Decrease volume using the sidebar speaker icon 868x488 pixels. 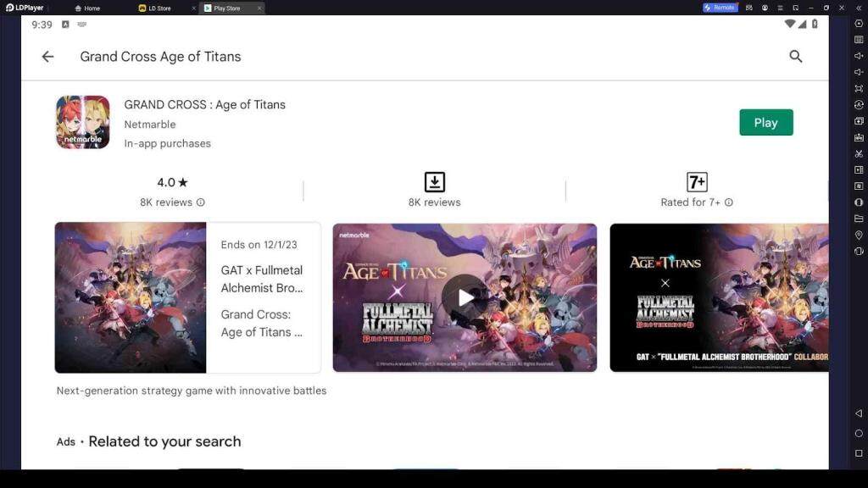coord(859,72)
